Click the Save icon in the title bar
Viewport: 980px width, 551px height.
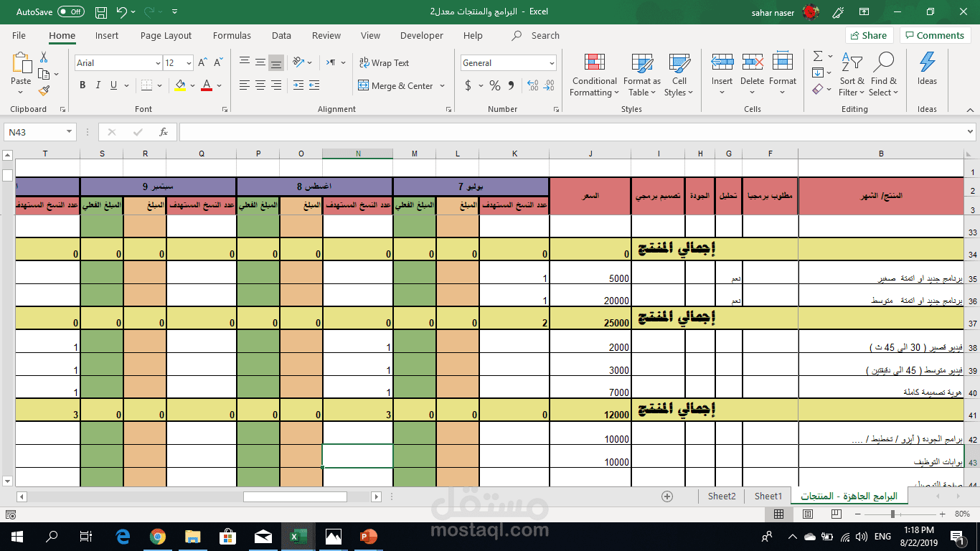pyautogui.click(x=101, y=12)
